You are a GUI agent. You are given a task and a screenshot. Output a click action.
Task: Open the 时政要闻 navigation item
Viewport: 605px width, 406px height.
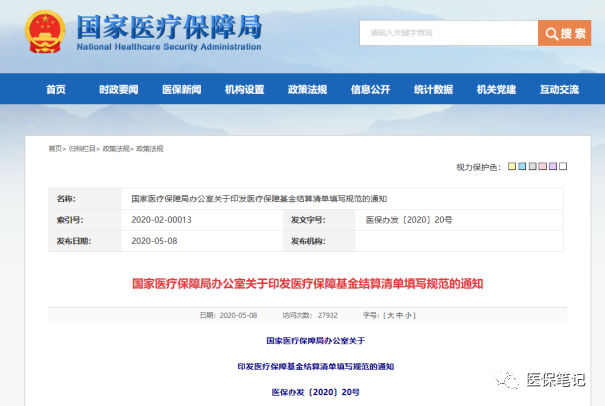[x=118, y=90]
